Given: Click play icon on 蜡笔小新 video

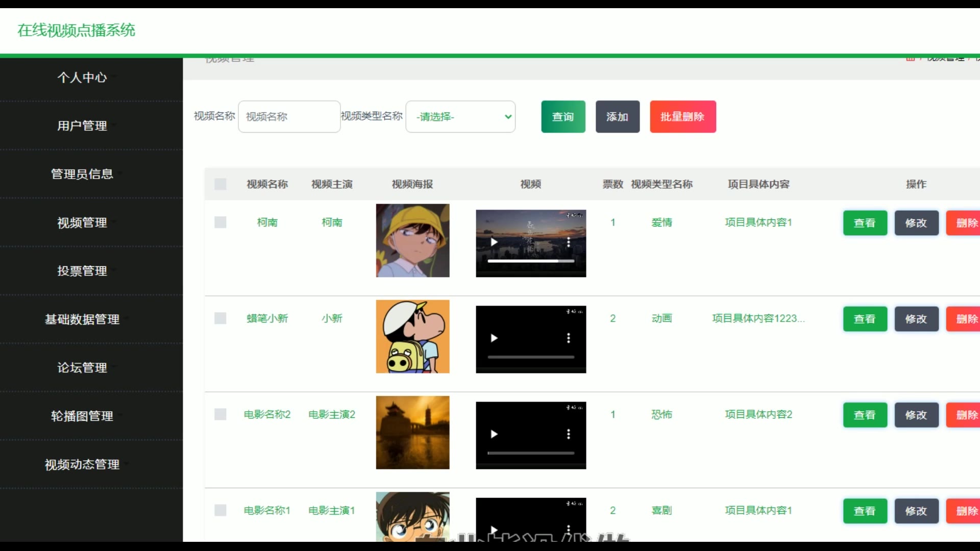Looking at the screenshot, I should [494, 338].
